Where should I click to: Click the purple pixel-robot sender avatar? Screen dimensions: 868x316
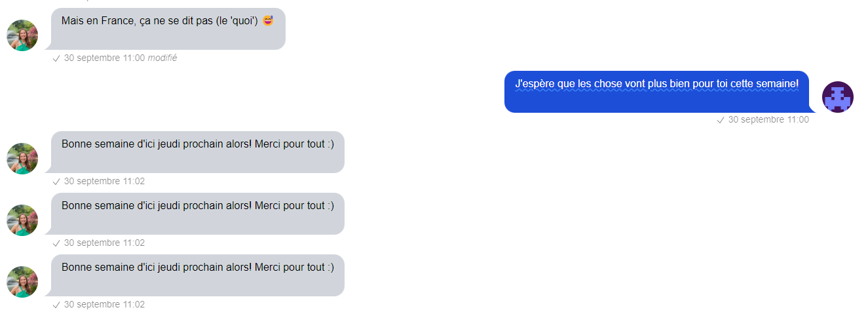click(x=838, y=97)
